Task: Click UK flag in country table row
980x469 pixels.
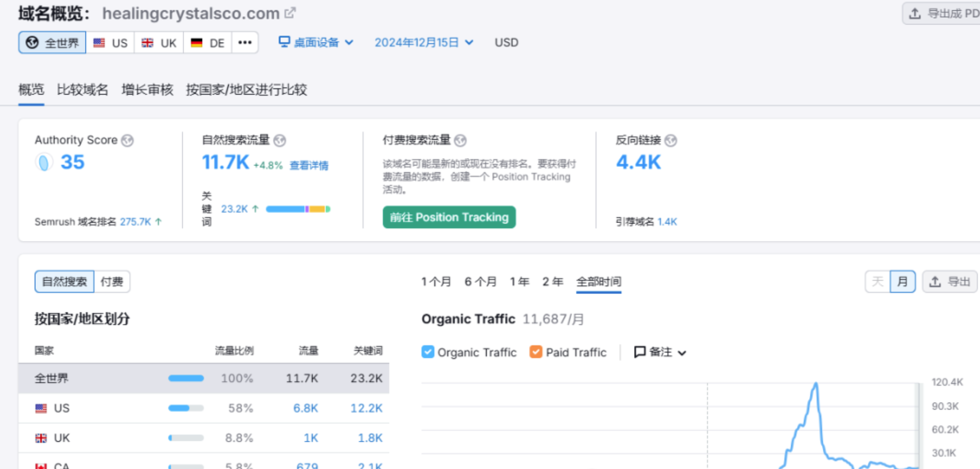Action: pyautogui.click(x=41, y=438)
